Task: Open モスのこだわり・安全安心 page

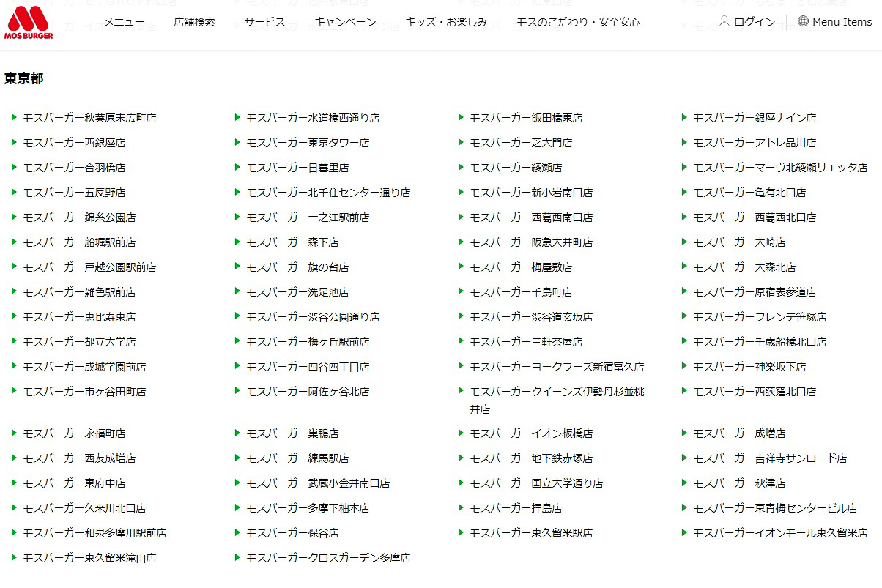Action: tap(578, 23)
